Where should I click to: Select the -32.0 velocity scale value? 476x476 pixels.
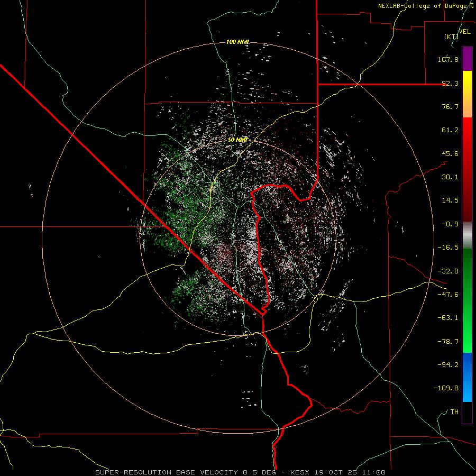448,271
